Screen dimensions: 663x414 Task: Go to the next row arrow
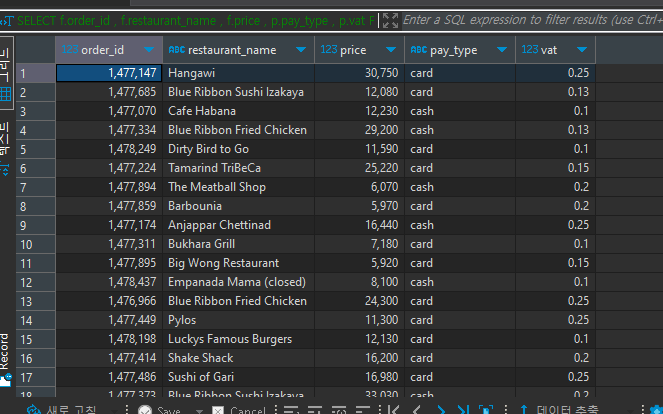pyautogui.click(x=441, y=410)
